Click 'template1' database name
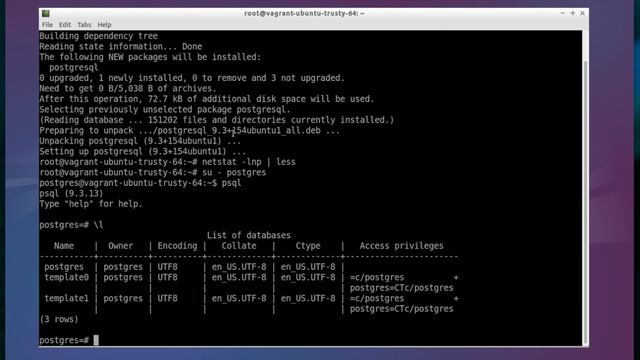Screen dimensions: 640x360 coord(66,298)
